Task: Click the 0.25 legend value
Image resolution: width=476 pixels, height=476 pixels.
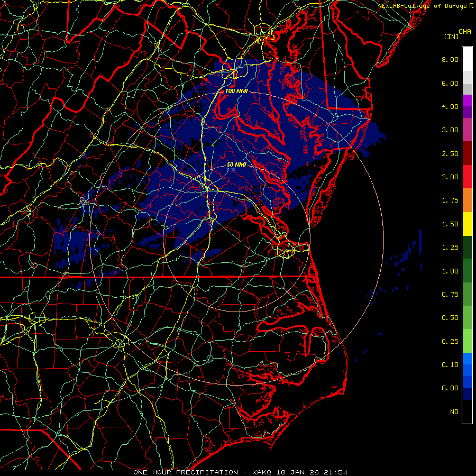Action: pos(450,342)
